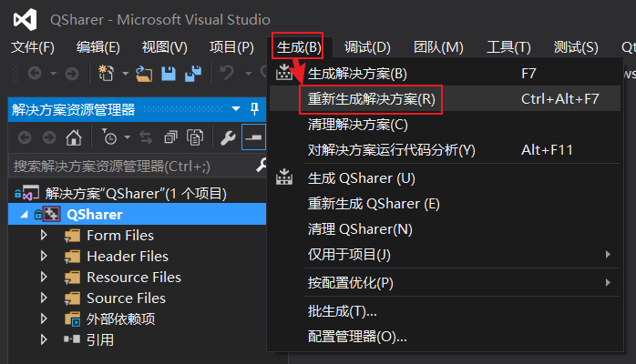Navigate forward using the toolbar forward arrow
The image size is (636, 364).
pos(72,74)
